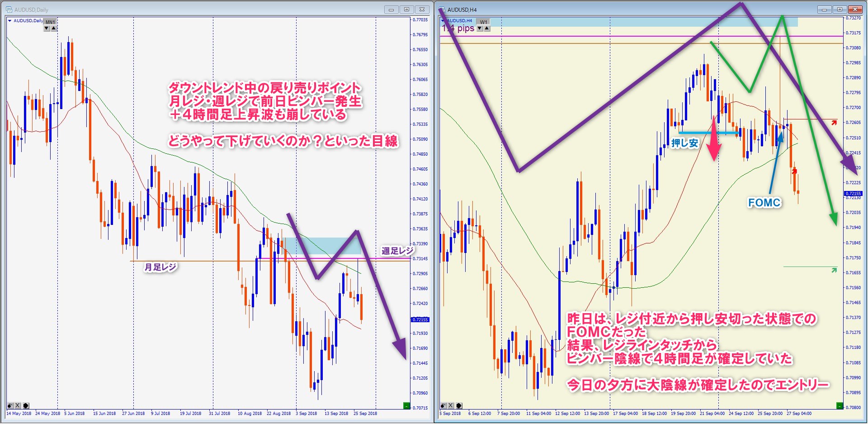Restore the AUDUSD,H4 chart window
The height and width of the screenshot is (424, 868).
(x=840, y=10)
